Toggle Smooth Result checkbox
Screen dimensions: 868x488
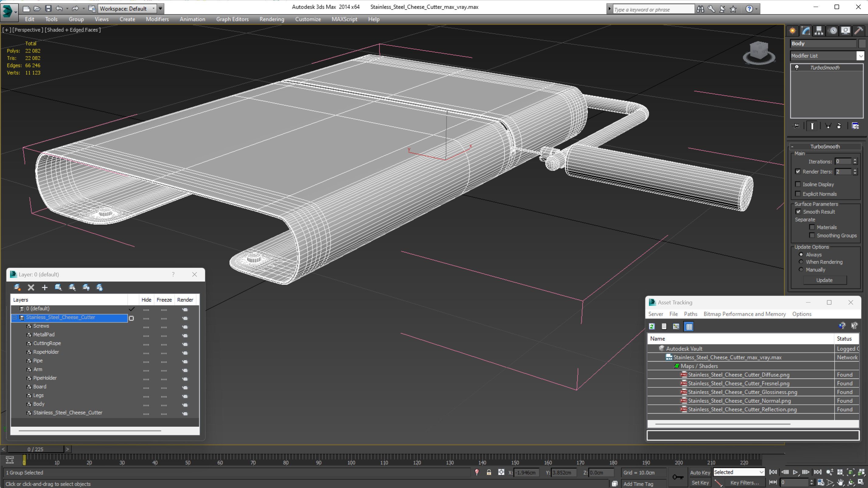pos(798,212)
